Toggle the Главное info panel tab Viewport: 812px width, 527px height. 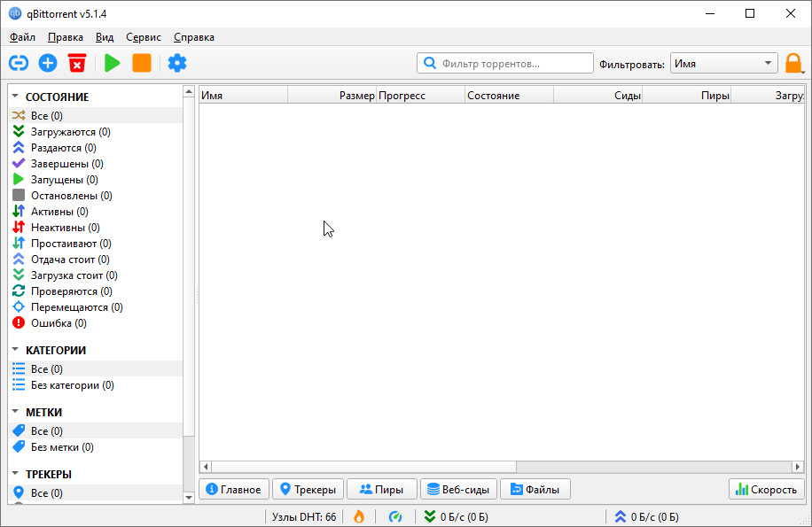(x=233, y=489)
